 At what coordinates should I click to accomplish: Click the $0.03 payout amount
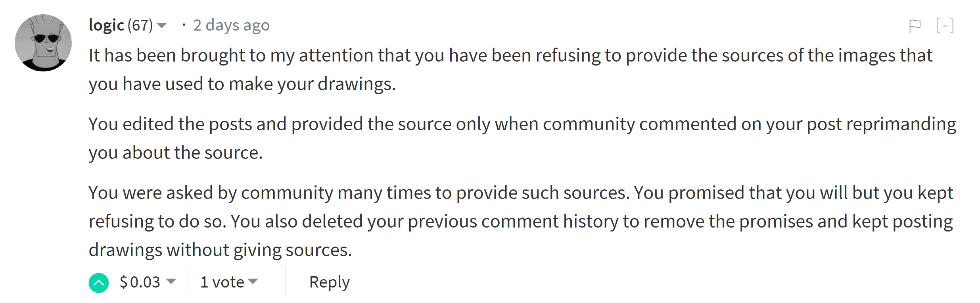tap(140, 282)
